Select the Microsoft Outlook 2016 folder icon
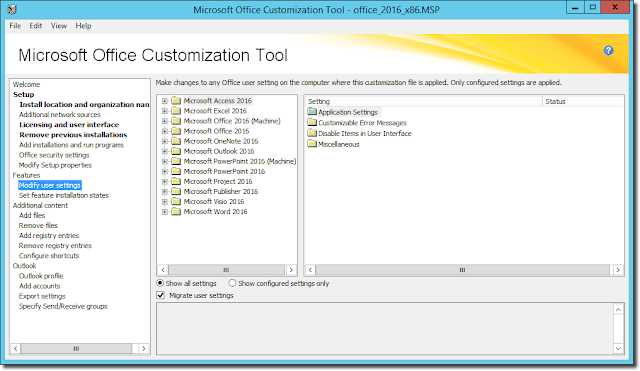Image resolution: width=640 pixels, height=371 pixels. [176, 151]
